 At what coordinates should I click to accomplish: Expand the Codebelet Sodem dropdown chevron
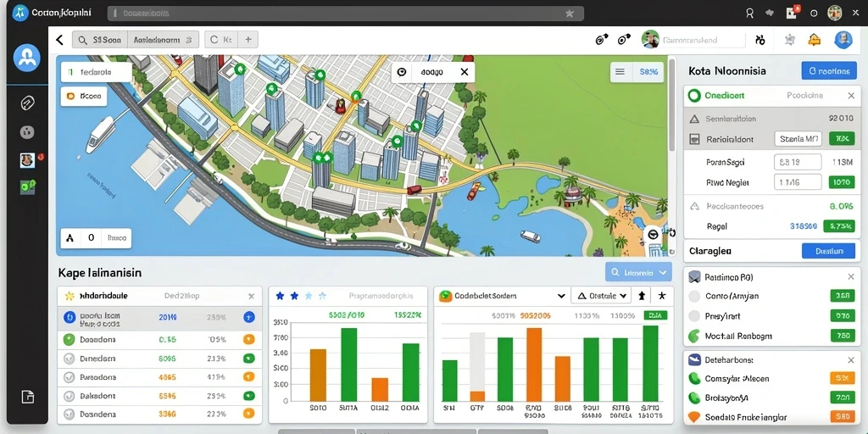click(x=561, y=296)
